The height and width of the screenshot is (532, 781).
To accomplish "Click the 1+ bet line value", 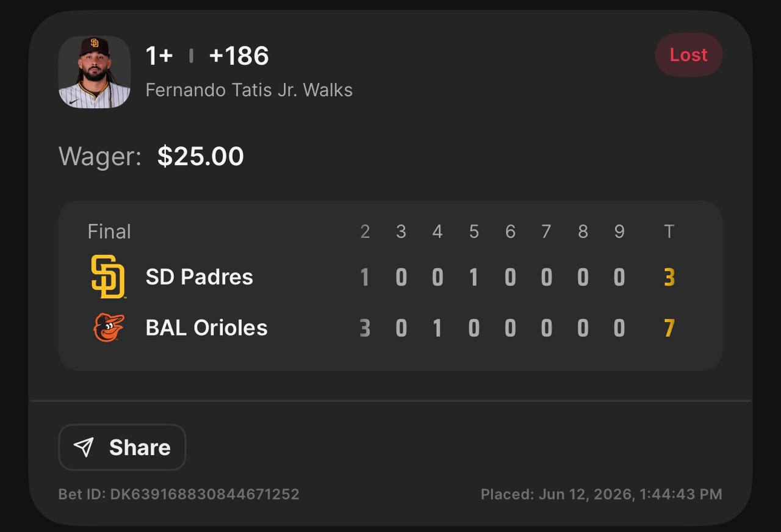I will coord(159,56).
